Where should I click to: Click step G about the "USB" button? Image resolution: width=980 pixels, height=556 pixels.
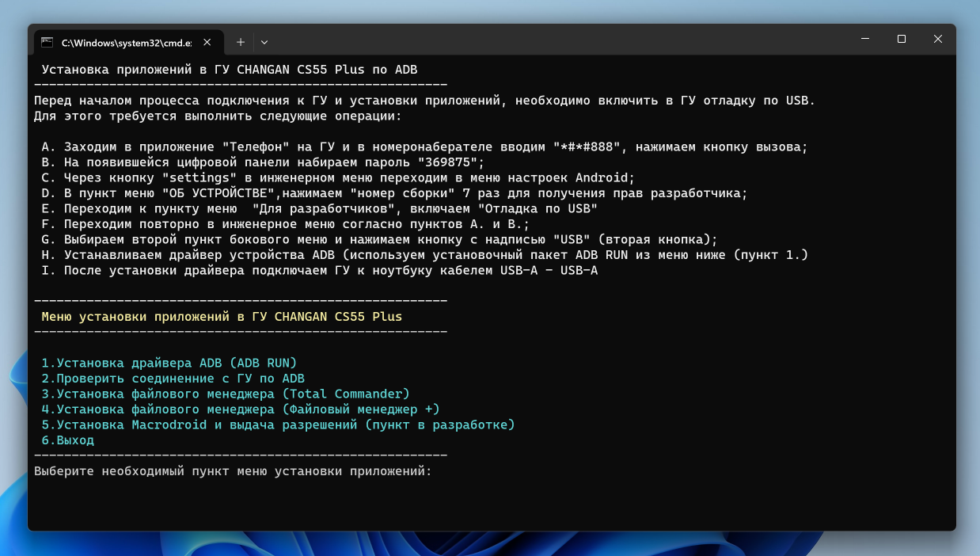(379, 239)
